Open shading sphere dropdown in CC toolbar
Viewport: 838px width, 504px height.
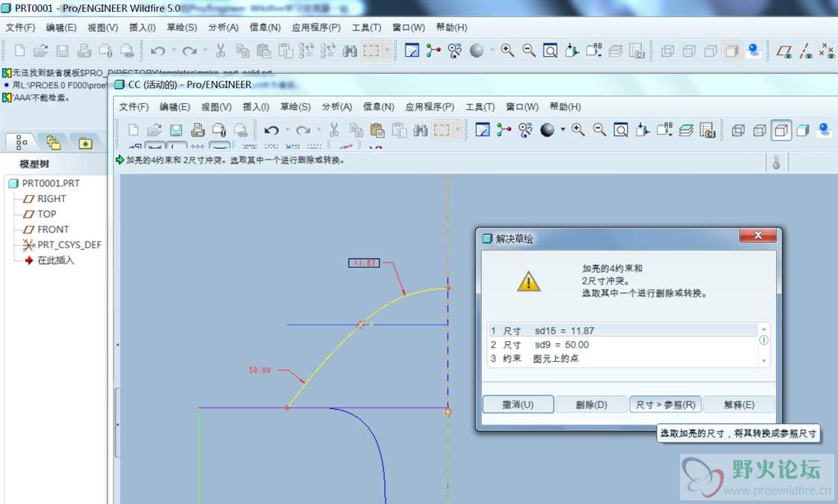(563, 129)
